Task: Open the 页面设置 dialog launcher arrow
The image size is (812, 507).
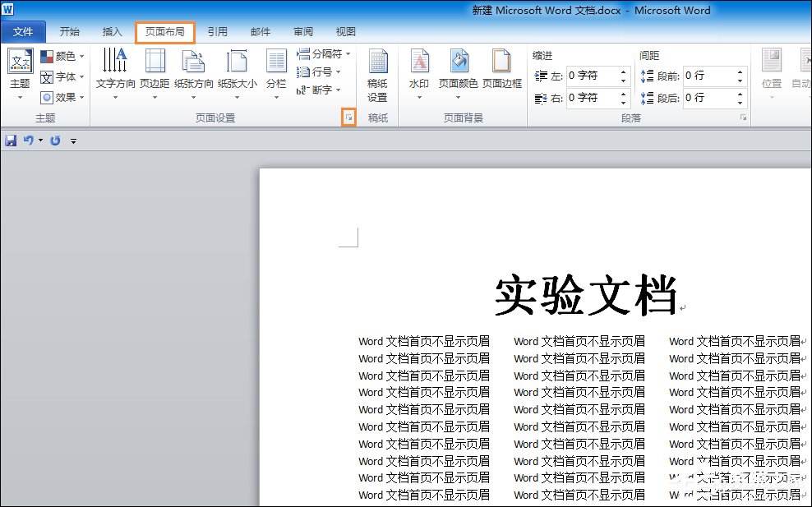Action: tap(350, 118)
